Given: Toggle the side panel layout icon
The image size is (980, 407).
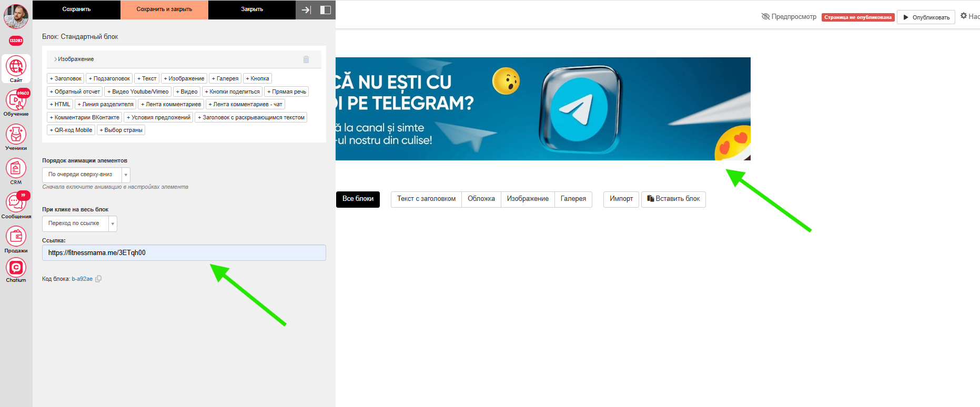Looking at the screenshot, I should (x=325, y=9).
